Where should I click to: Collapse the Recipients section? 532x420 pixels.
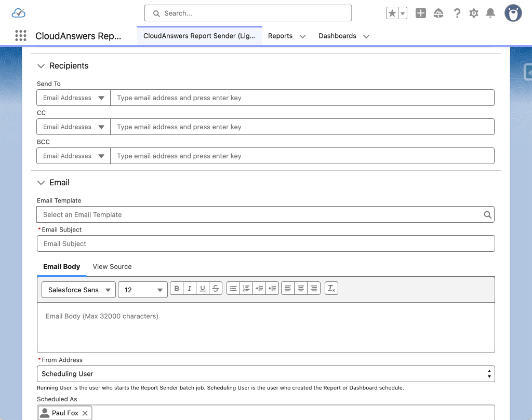41,66
